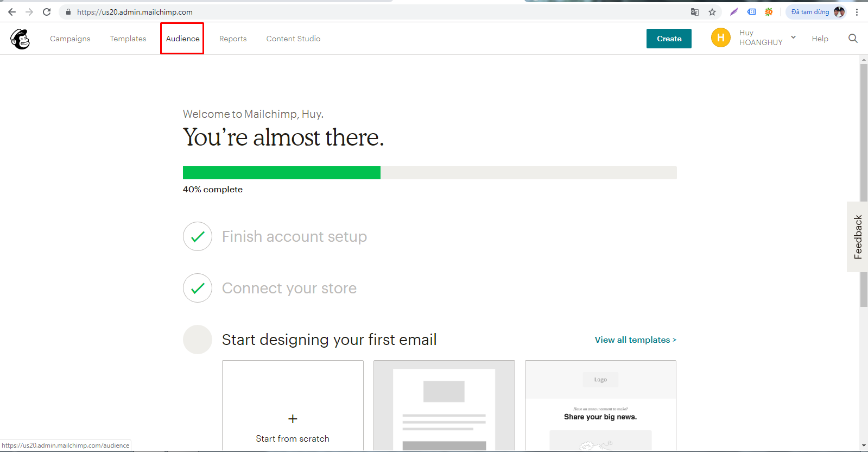Click the purple feather extension icon
The image size is (868, 452).
click(x=734, y=12)
